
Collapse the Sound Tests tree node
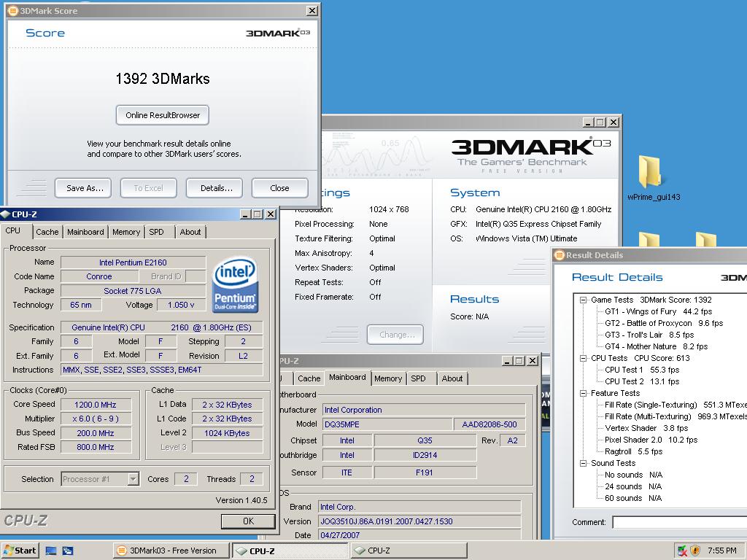[583, 463]
